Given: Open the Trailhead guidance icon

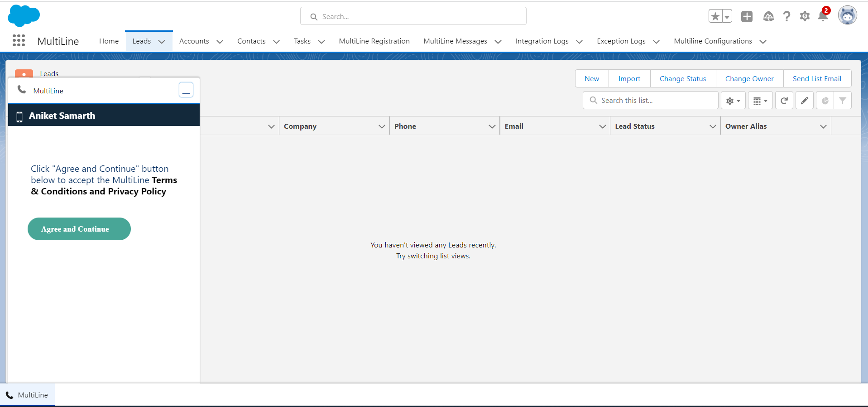Looking at the screenshot, I should point(768,17).
